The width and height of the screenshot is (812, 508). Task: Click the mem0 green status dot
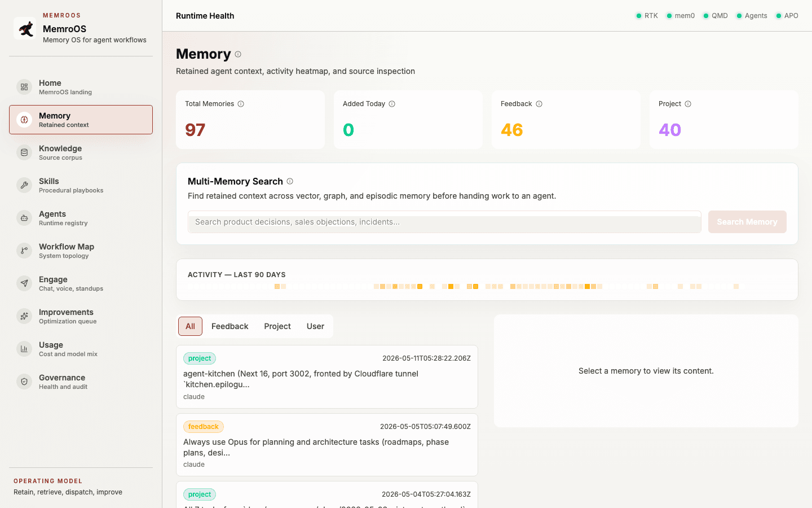(x=669, y=16)
